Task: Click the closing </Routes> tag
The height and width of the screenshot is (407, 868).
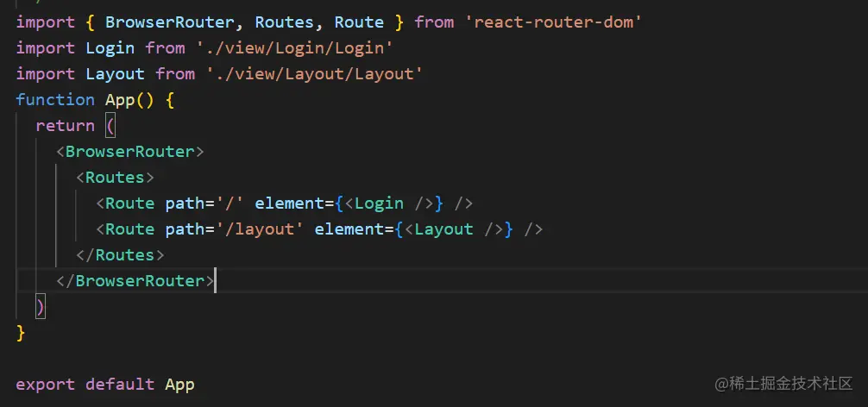Action: pos(120,255)
